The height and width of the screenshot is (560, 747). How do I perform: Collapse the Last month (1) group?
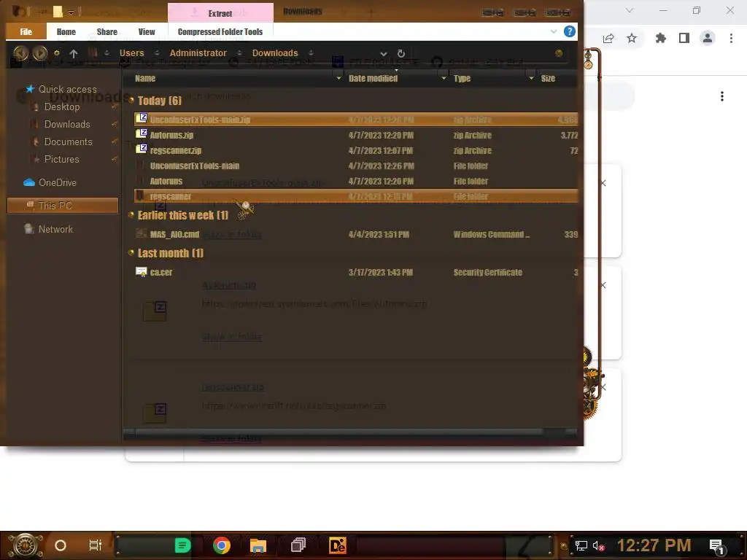[131, 252]
